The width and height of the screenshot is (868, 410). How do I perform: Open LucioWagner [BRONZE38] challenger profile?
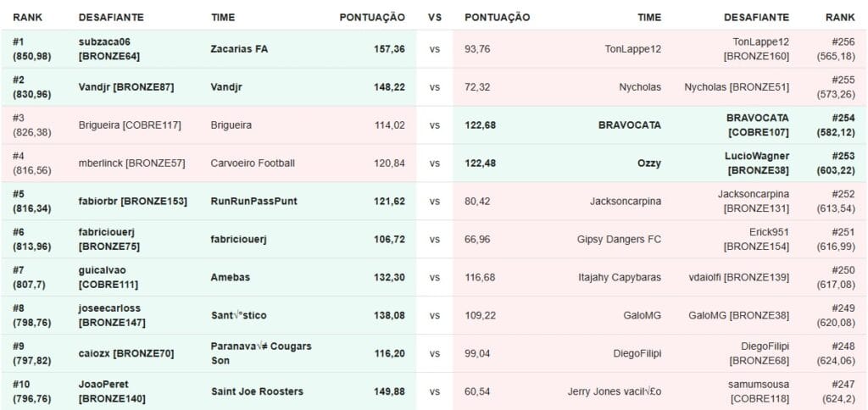click(757, 163)
